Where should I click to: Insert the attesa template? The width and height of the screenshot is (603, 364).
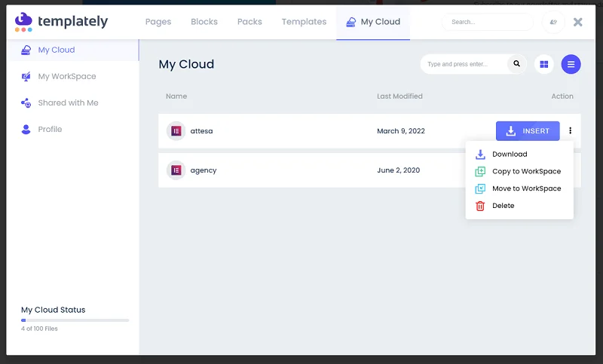coord(528,131)
